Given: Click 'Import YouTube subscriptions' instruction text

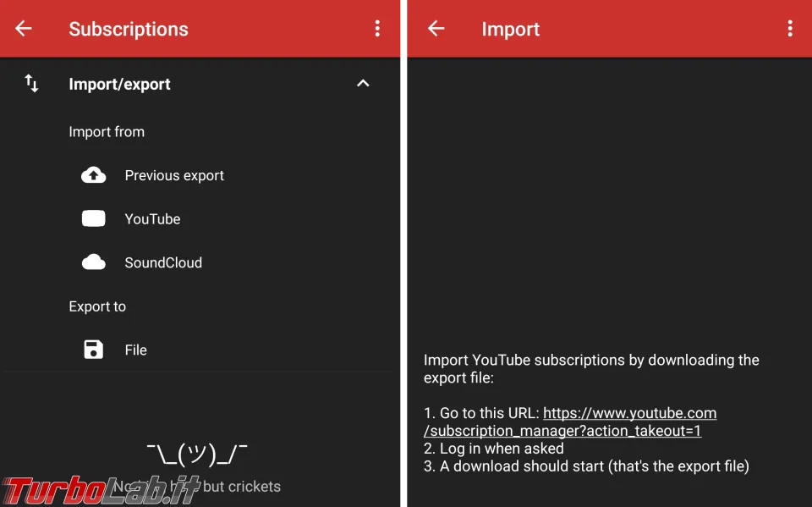Looking at the screenshot, I should click(591, 368).
